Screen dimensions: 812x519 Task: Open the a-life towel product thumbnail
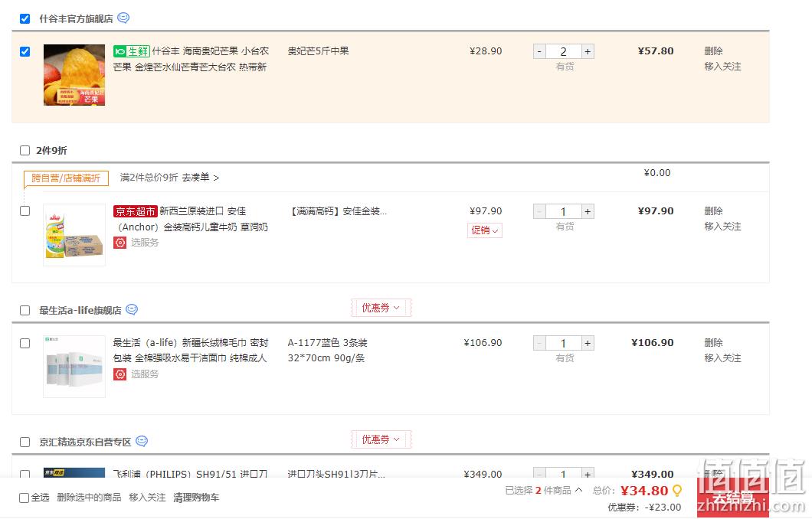tap(74, 367)
